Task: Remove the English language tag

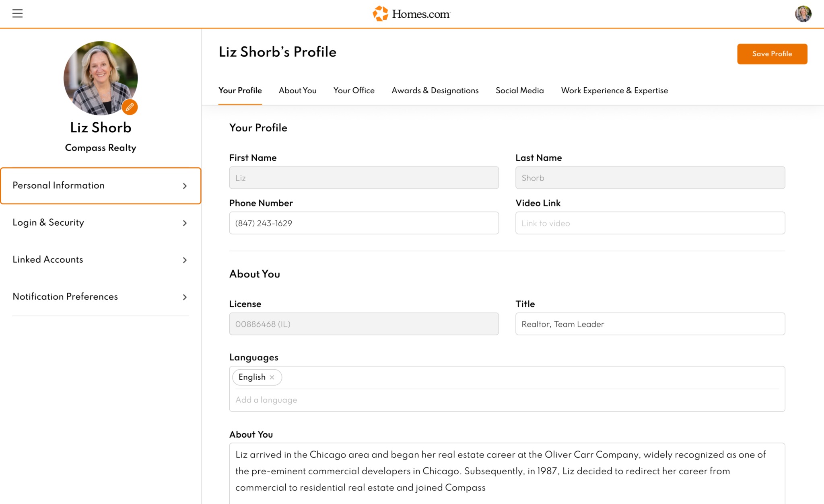Action: point(272,377)
